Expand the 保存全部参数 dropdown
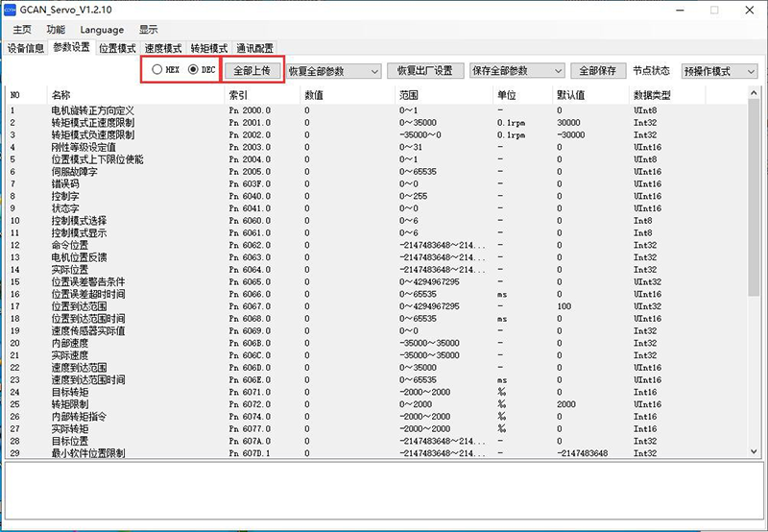 pyautogui.click(x=516, y=71)
